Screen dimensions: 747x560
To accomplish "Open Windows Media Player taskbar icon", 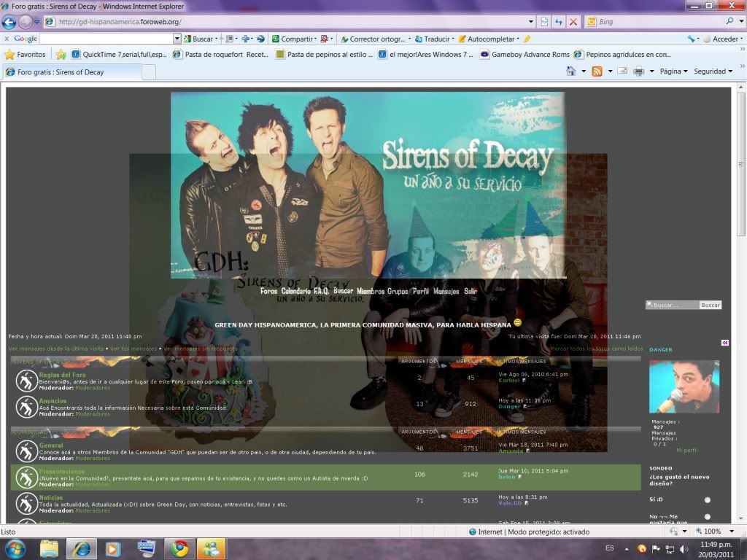I will click(112, 548).
